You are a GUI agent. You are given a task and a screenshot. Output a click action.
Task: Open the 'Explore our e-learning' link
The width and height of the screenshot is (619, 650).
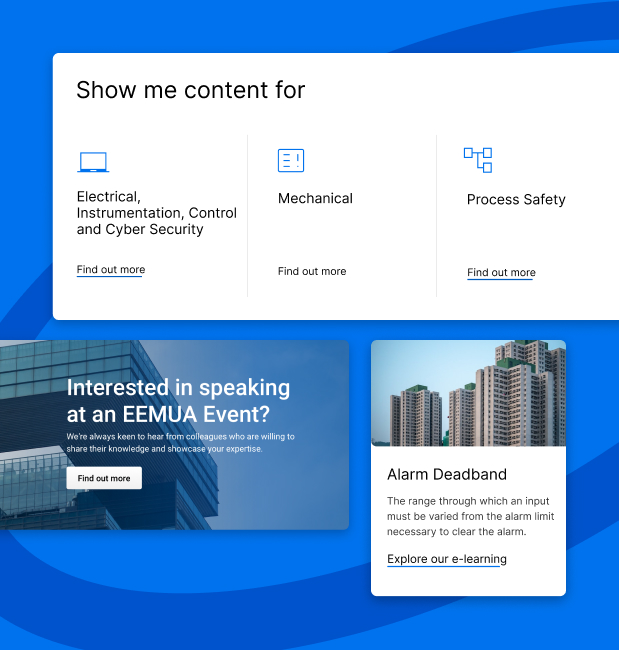click(447, 559)
